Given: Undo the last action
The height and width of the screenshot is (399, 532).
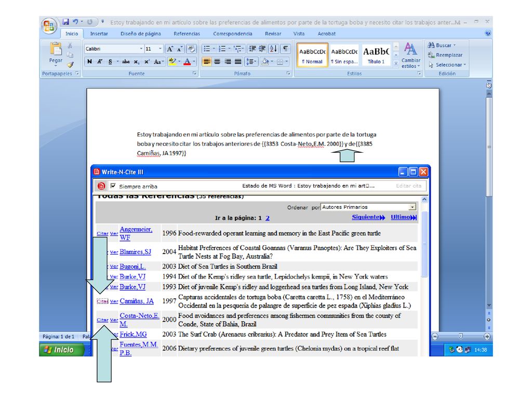Looking at the screenshot, I should pos(75,22).
